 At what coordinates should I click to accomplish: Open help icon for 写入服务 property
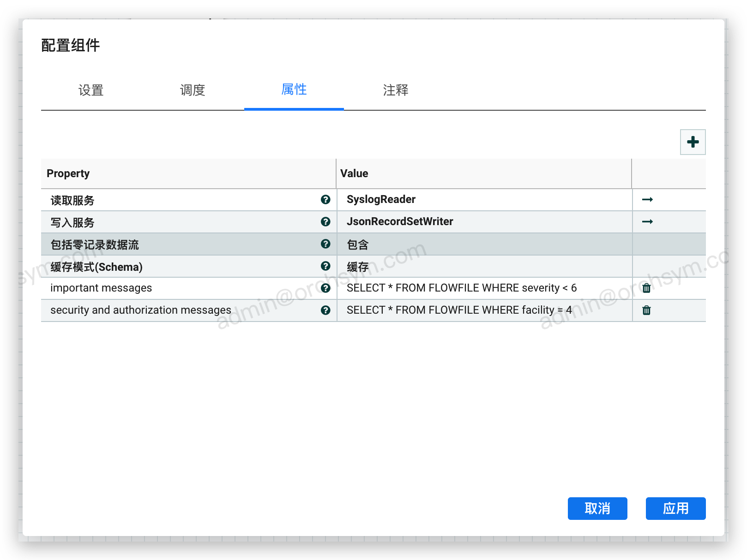coord(325,221)
